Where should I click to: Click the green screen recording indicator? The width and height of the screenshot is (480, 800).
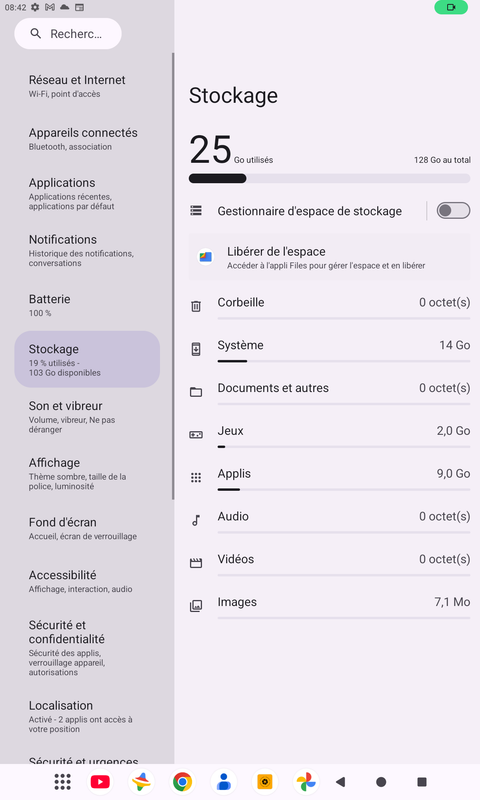[451, 7]
